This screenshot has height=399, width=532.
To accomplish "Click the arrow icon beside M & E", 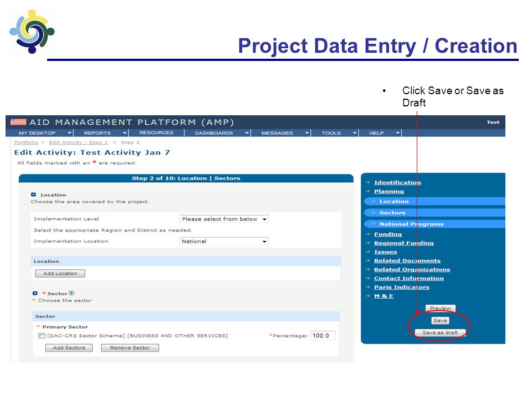I will [x=368, y=296].
